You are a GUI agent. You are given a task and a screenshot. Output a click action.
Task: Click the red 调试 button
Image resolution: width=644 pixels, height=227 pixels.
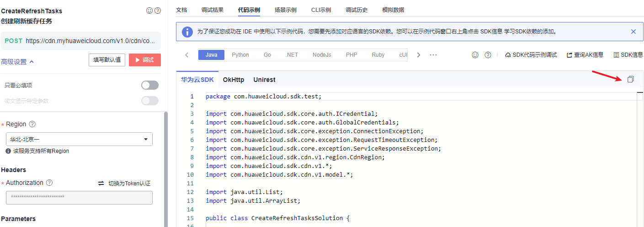(x=144, y=60)
